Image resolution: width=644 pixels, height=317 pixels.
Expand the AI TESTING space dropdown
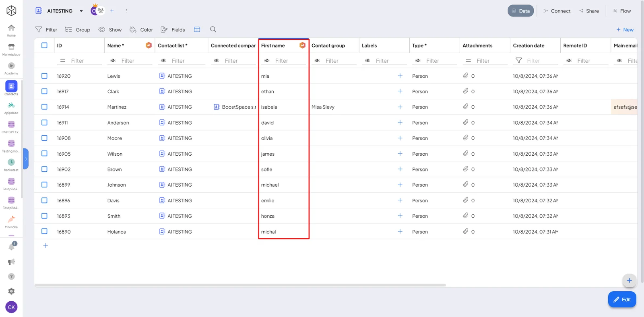81,11
